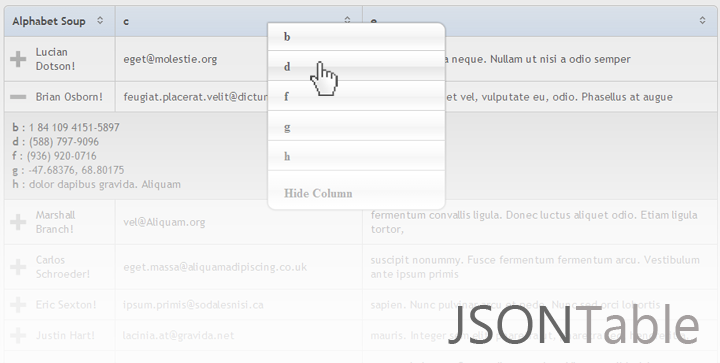The width and height of the screenshot is (720, 363).
Task: Sort by the Alphabet Soup column arrows
Action: (100, 21)
